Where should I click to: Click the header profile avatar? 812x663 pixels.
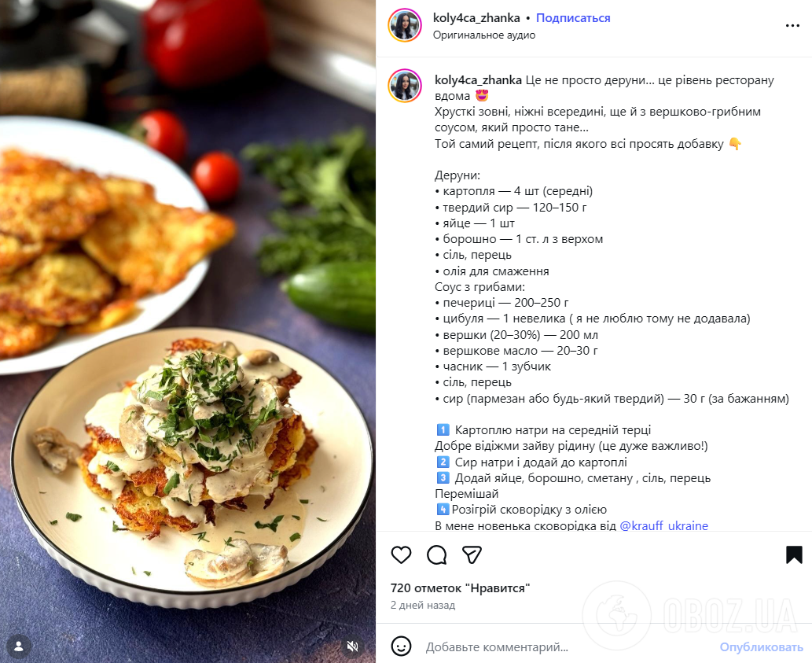click(x=405, y=25)
